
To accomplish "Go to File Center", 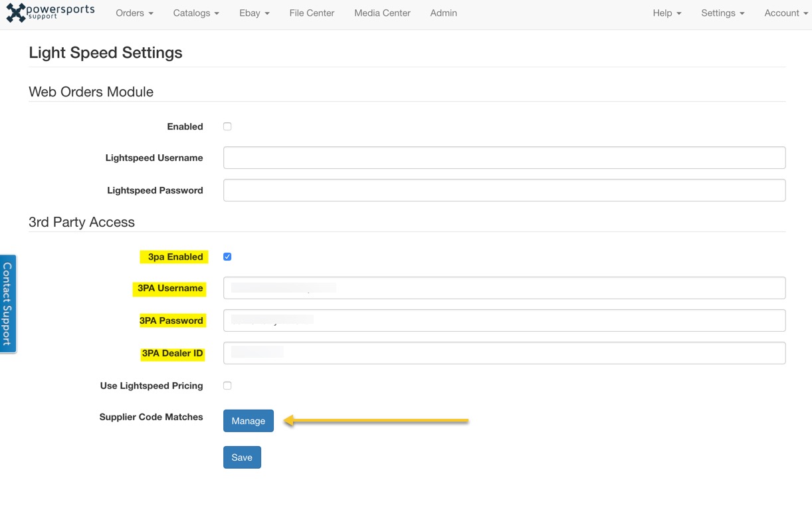I will [312, 13].
